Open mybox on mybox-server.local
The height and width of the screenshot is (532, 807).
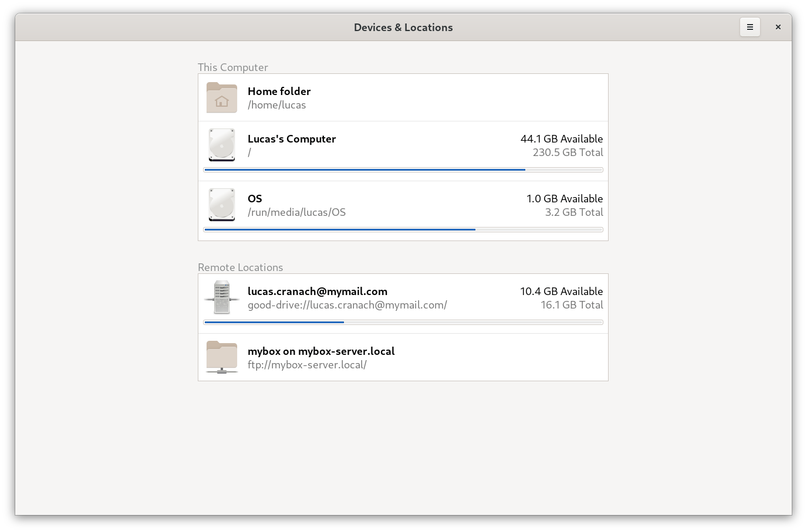click(x=321, y=351)
